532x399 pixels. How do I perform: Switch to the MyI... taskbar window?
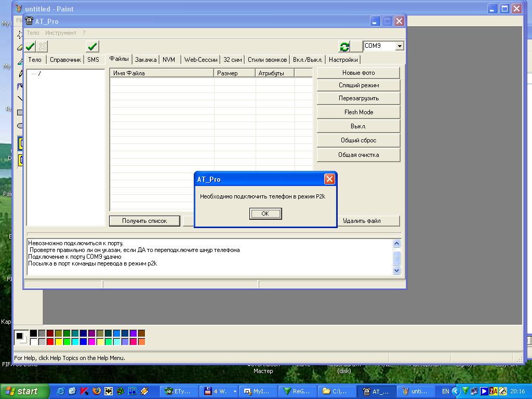pos(258,391)
